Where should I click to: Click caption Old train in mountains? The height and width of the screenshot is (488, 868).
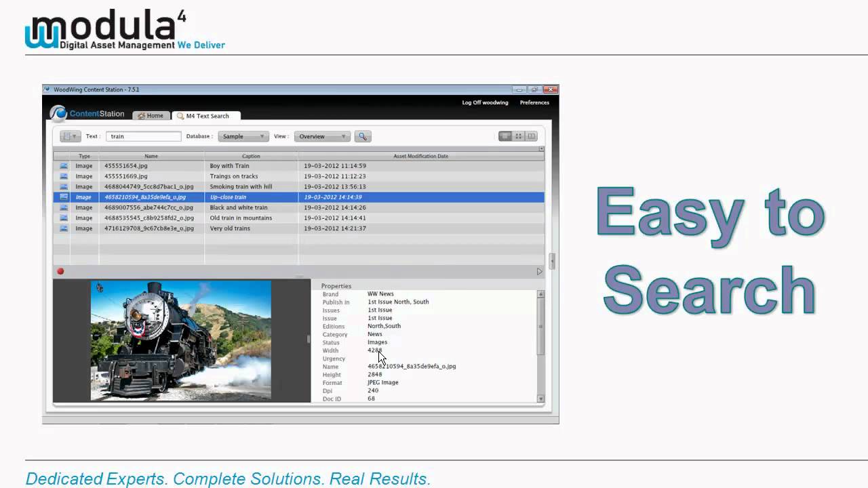coord(241,218)
